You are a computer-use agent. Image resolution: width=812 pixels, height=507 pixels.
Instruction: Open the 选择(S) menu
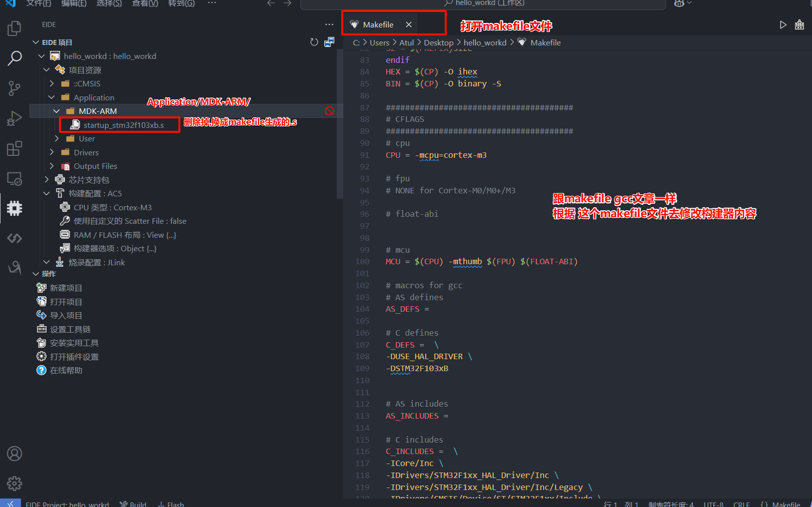coord(109,3)
